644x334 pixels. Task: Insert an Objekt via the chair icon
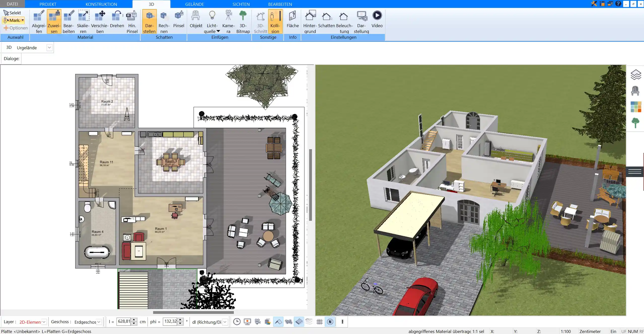[x=196, y=19]
